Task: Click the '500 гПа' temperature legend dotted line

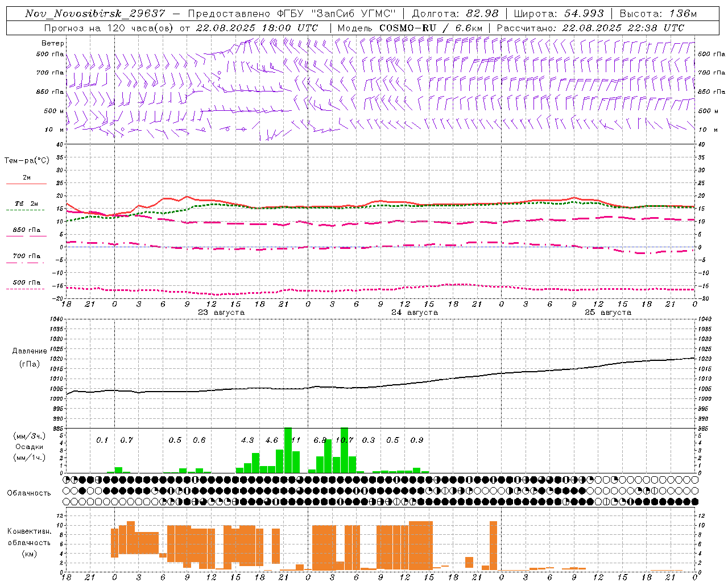Action: point(25,289)
